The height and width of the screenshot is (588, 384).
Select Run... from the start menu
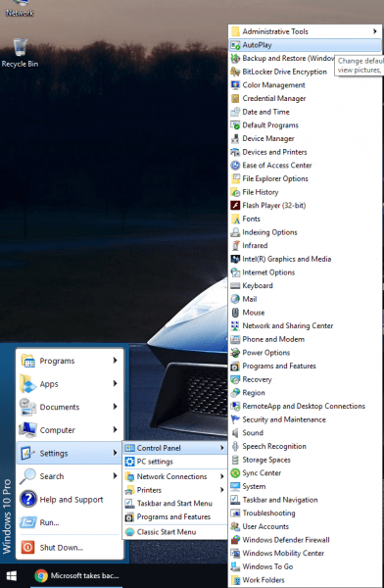pos(70,522)
